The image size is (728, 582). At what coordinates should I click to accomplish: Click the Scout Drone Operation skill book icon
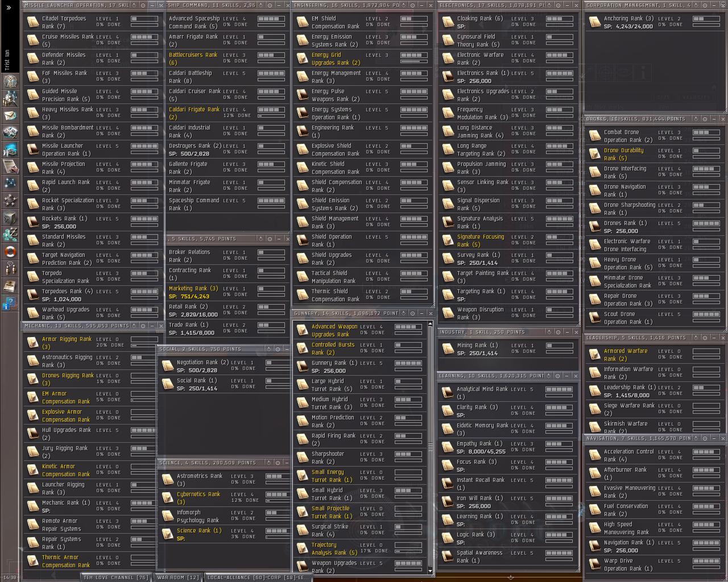coord(595,318)
